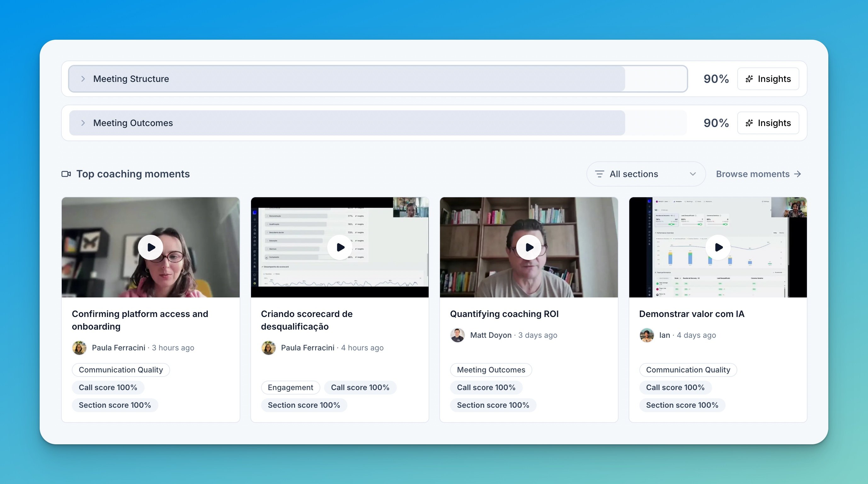The height and width of the screenshot is (484, 868).
Task: Click Call score 100% on Criando scorecard card
Action: coord(360,388)
